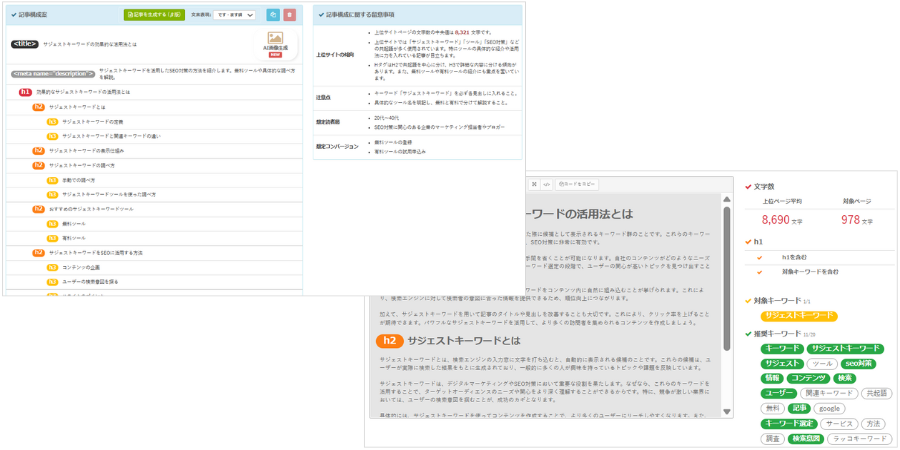Screen dimensions: 900x450
Task: Click h3 badge beside 有料ツール
Action: (52, 238)
